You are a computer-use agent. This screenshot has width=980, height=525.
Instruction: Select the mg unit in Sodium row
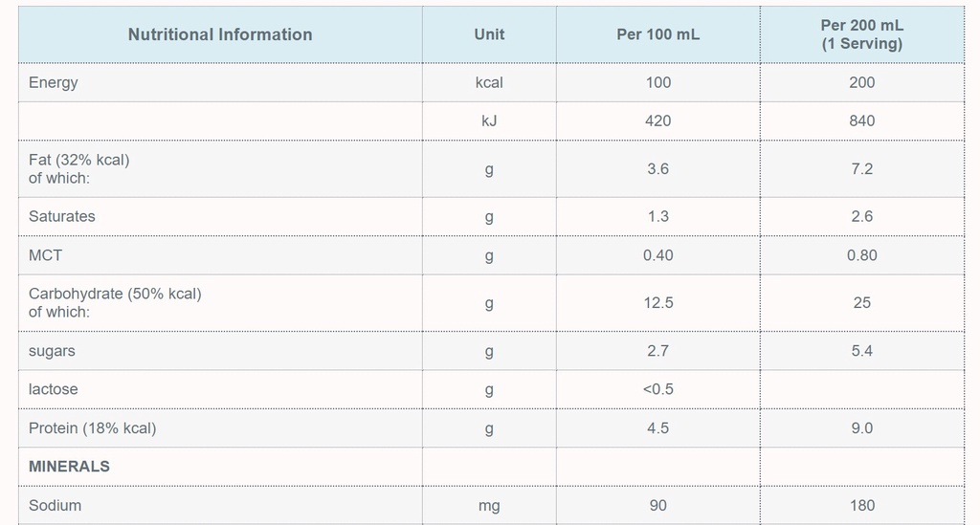tap(489, 505)
